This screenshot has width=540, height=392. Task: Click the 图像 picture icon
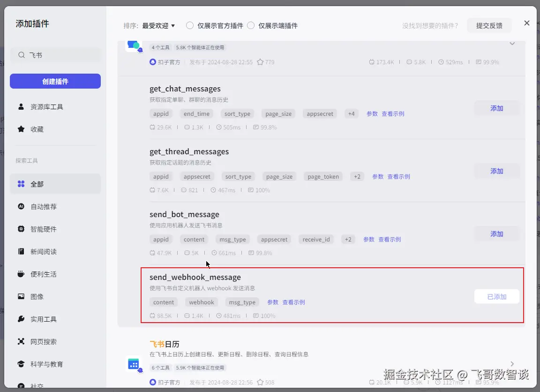(x=21, y=297)
